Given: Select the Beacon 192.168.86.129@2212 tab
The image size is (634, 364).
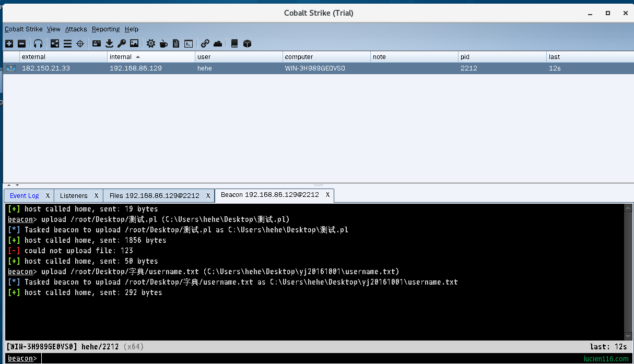Looking at the screenshot, I should click(270, 195).
